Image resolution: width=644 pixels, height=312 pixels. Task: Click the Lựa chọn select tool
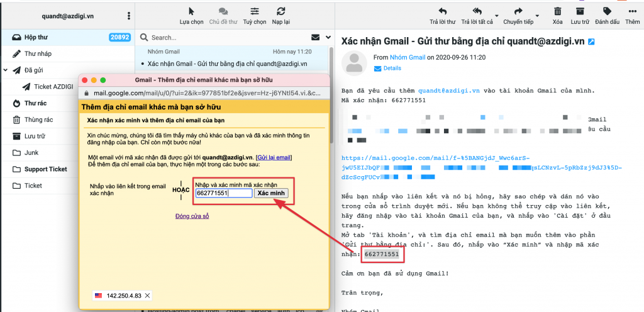pos(191,16)
